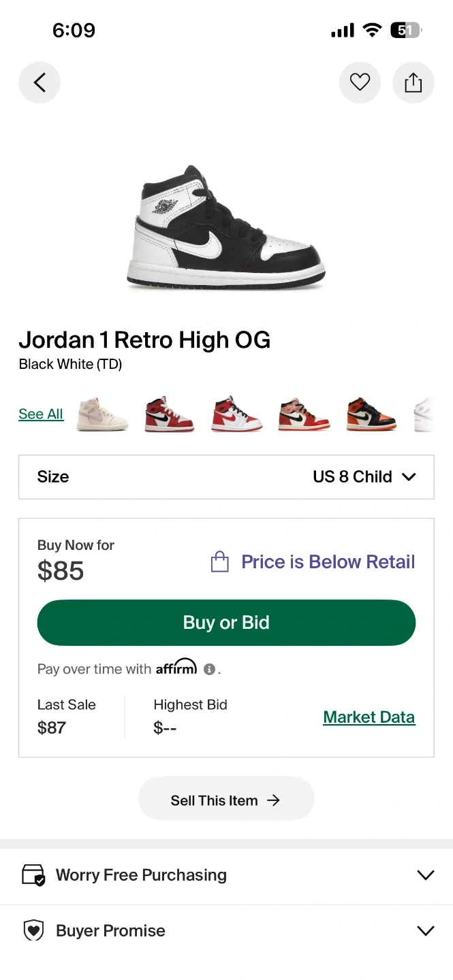Tap the Buyer Promise shield icon
This screenshot has width=453, height=980.
pyautogui.click(x=33, y=930)
